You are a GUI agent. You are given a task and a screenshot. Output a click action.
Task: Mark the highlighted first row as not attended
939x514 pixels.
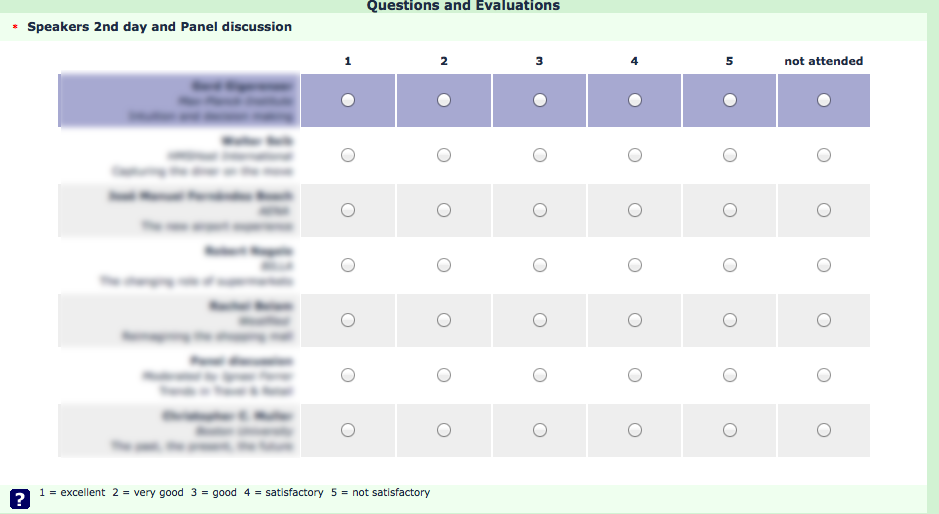823,100
